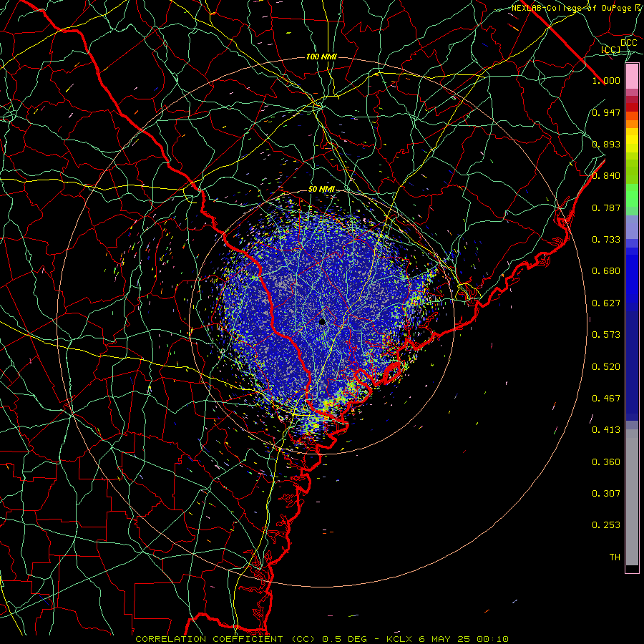Click the 0.253 scale value

coord(606,525)
